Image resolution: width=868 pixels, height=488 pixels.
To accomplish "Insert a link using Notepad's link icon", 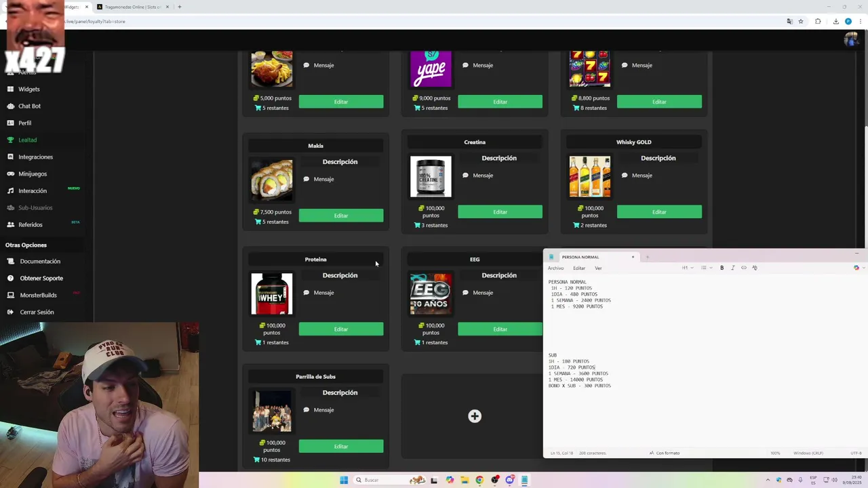I will tap(743, 268).
